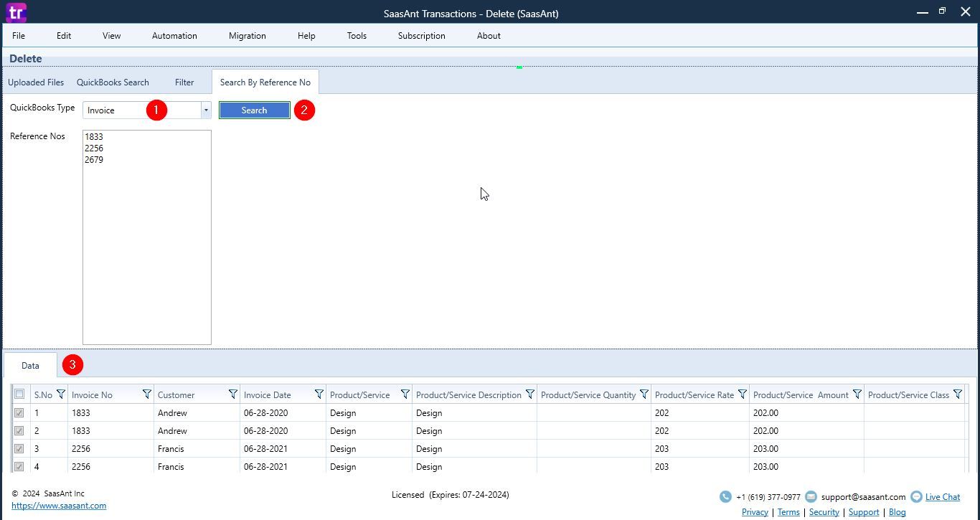Open filter for Customer column

[x=233, y=394]
